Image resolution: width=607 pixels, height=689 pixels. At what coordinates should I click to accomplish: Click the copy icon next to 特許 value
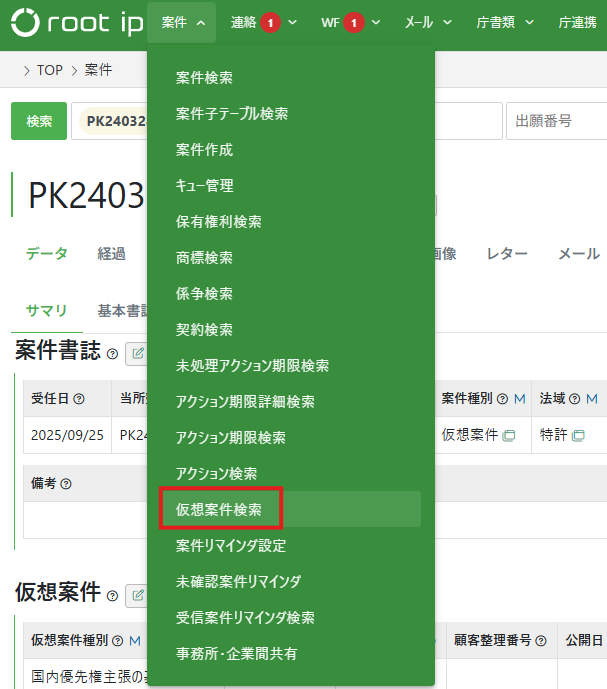click(578, 435)
